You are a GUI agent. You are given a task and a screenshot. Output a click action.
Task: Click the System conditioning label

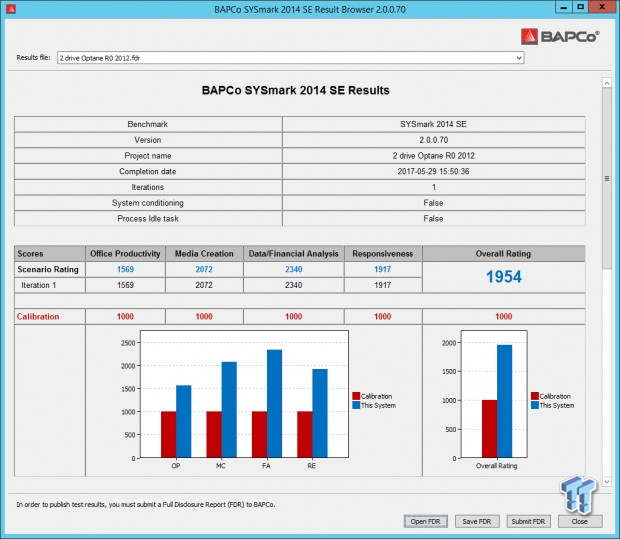147,203
